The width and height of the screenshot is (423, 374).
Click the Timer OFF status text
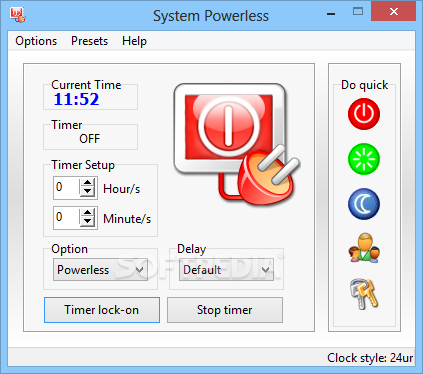90,138
